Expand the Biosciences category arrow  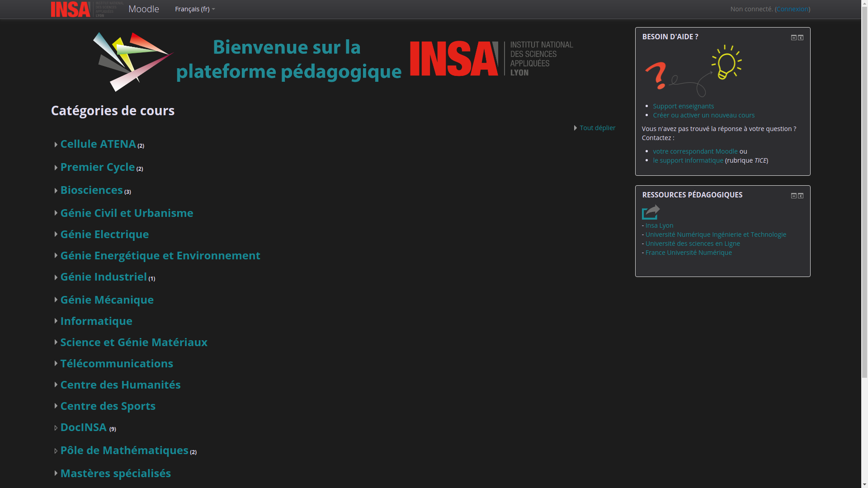tap(56, 191)
